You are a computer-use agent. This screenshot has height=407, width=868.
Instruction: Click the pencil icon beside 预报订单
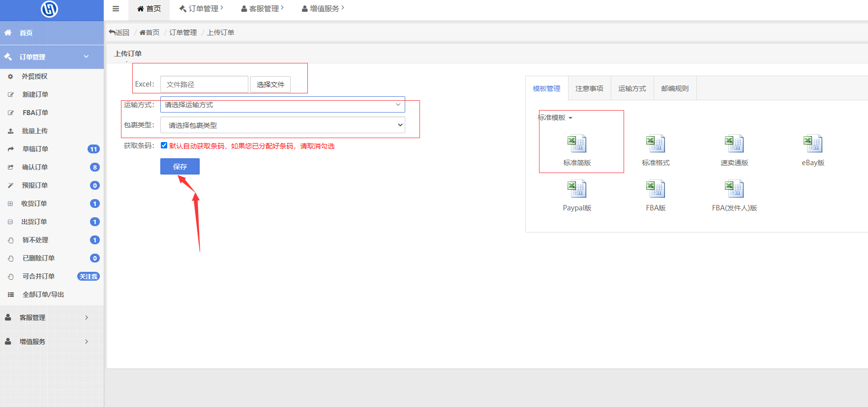point(10,185)
